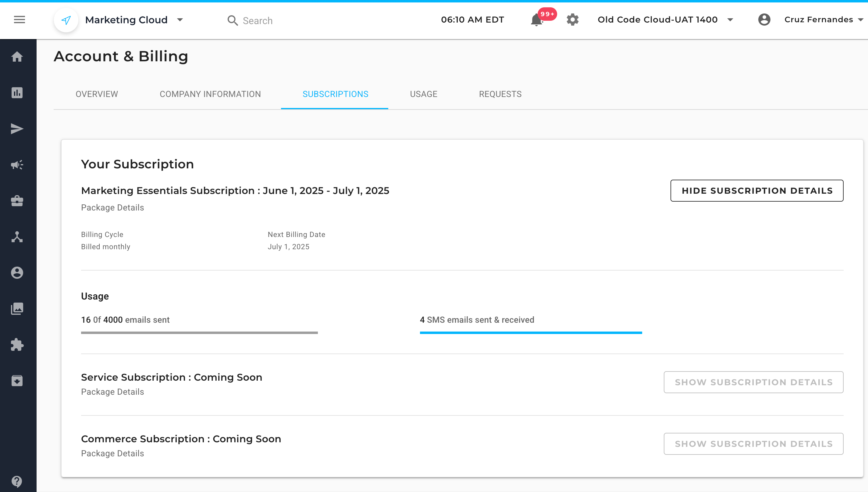
Task: Click the paper plane send icon
Action: pos(17,129)
